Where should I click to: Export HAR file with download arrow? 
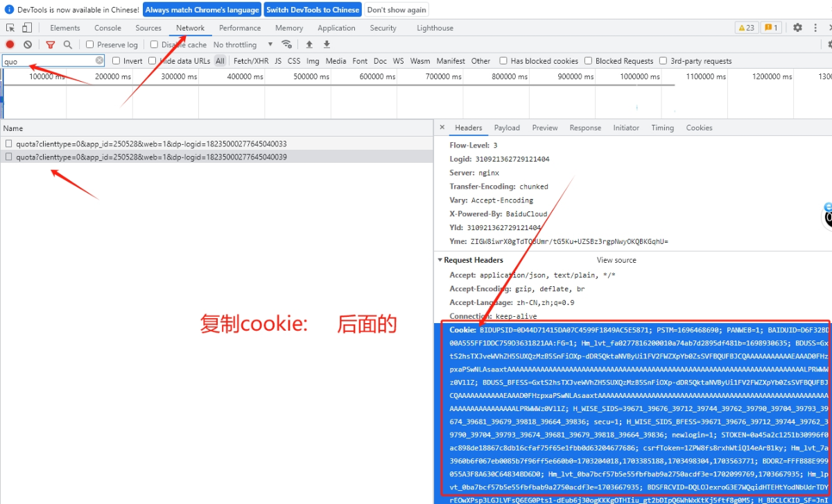327,44
